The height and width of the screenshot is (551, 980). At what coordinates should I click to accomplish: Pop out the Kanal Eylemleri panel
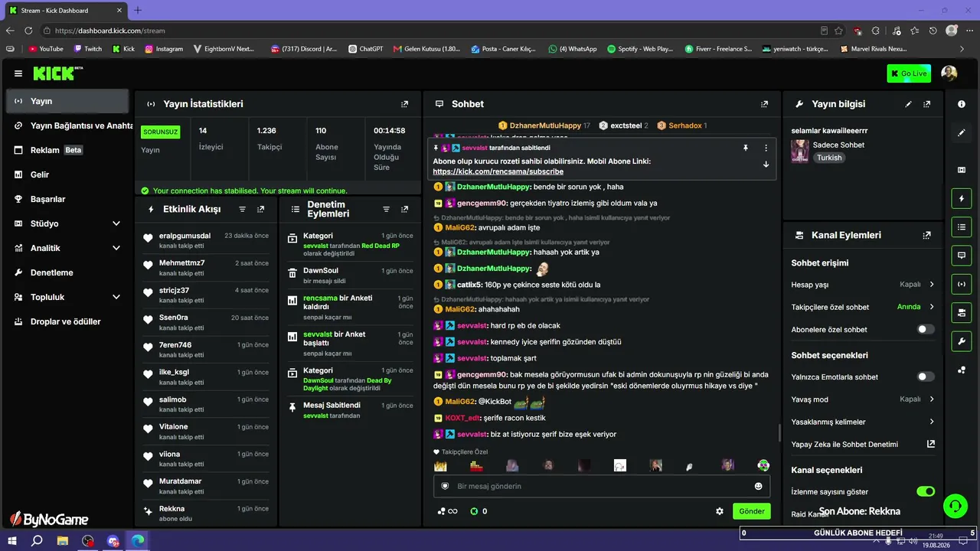[x=927, y=236]
